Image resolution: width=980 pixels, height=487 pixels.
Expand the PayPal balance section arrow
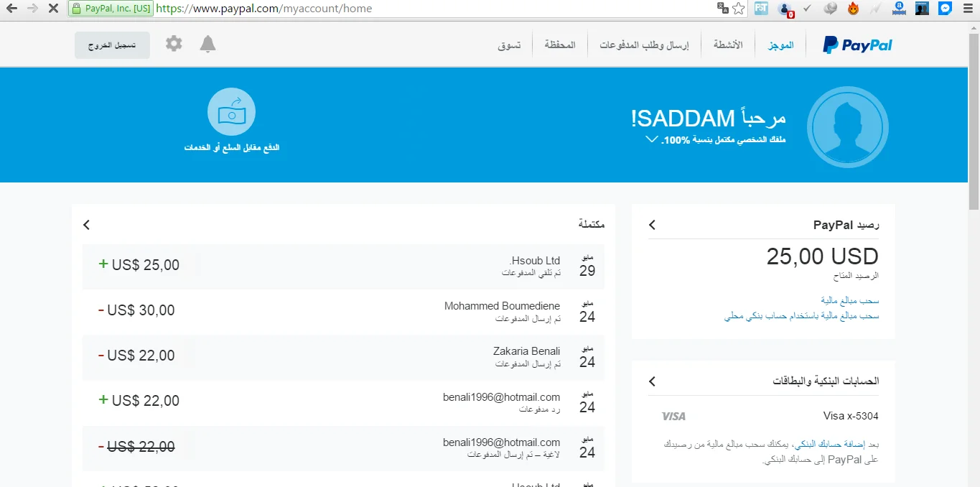(x=652, y=225)
